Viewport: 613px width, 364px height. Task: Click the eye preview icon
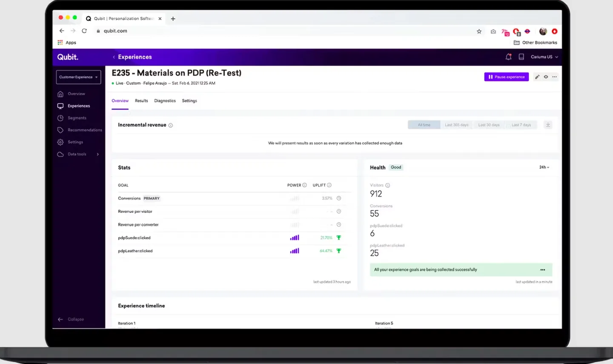coord(546,77)
